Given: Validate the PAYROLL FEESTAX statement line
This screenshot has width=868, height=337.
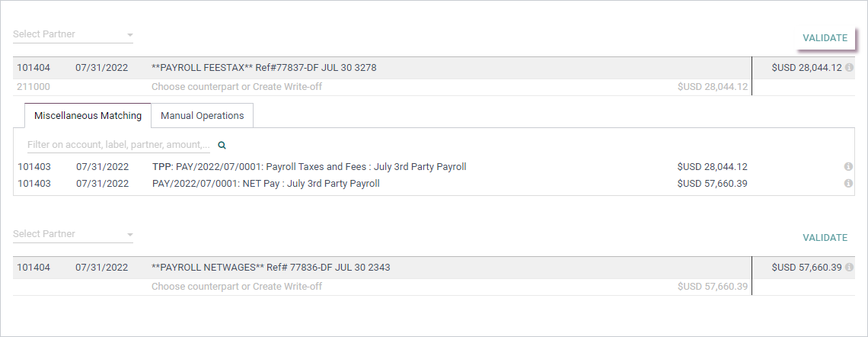Looking at the screenshot, I should pyautogui.click(x=825, y=37).
